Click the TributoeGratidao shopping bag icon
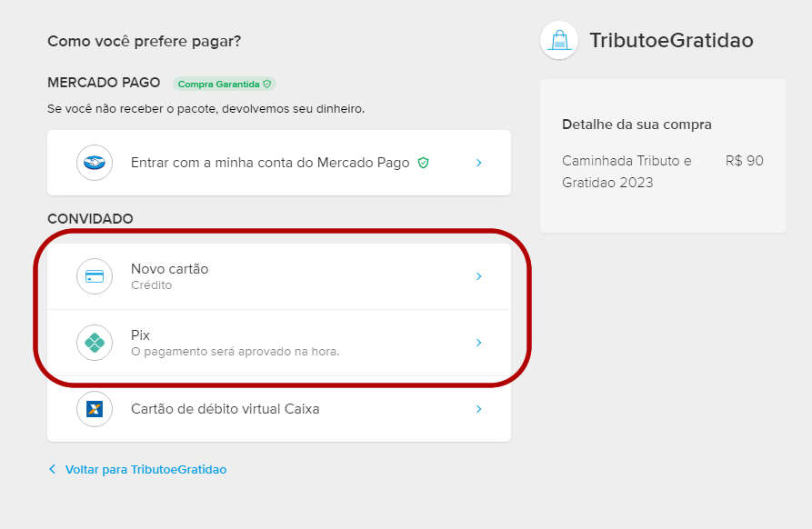 tap(559, 40)
